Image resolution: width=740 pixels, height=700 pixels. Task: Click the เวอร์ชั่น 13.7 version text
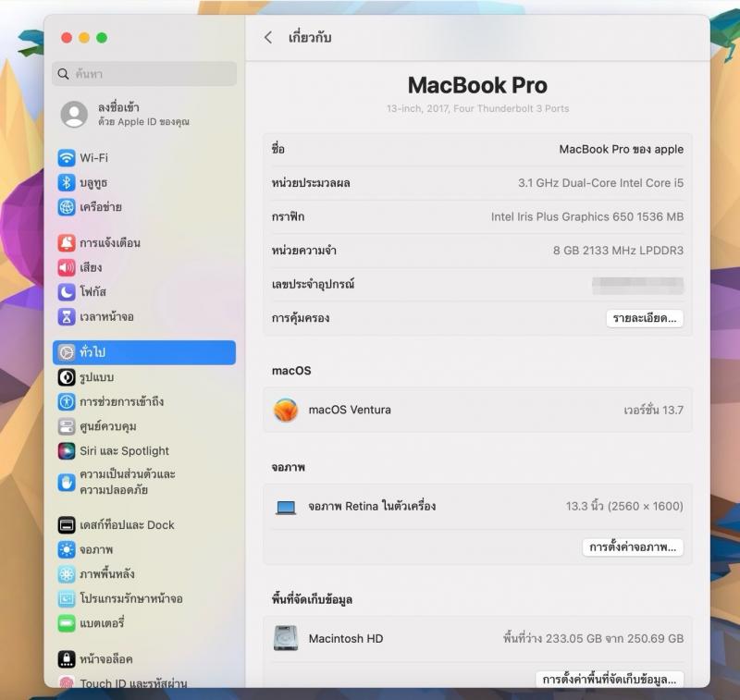(653, 410)
